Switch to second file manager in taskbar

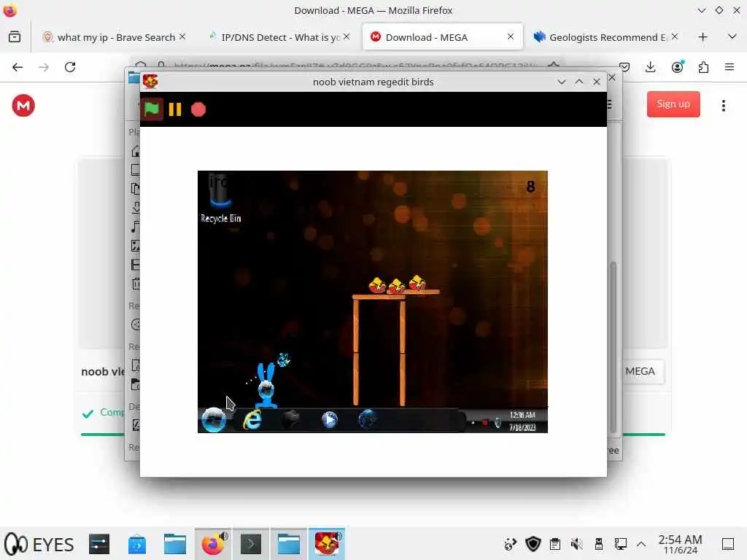[x=289, y=544]
